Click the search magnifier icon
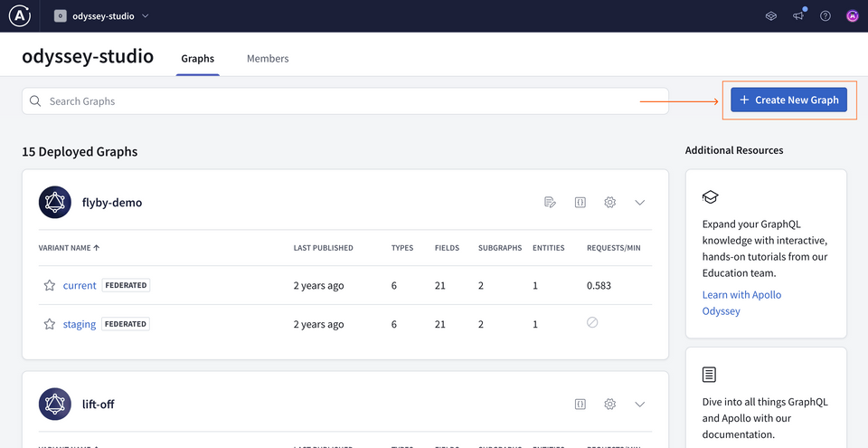Screen dimensions: 868x448 [35, 100]
